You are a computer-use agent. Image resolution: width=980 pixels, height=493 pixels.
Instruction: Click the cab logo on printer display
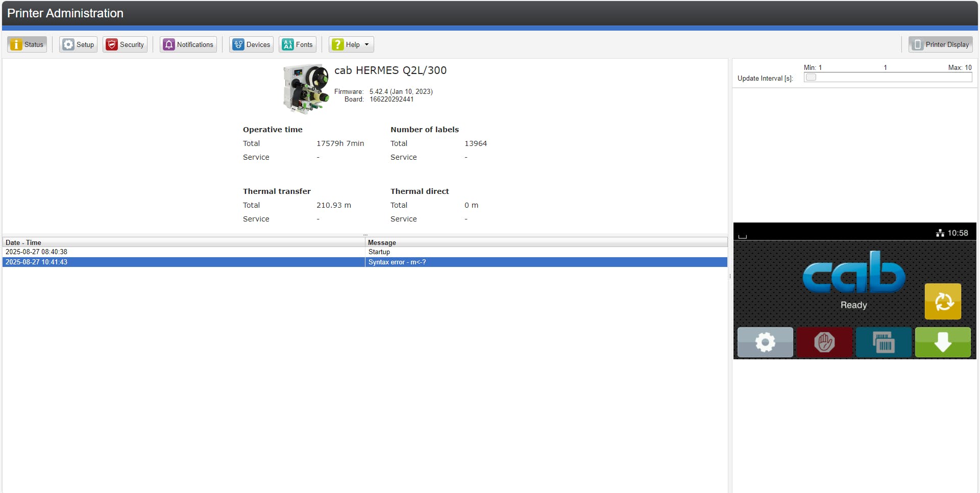[854, 272]
